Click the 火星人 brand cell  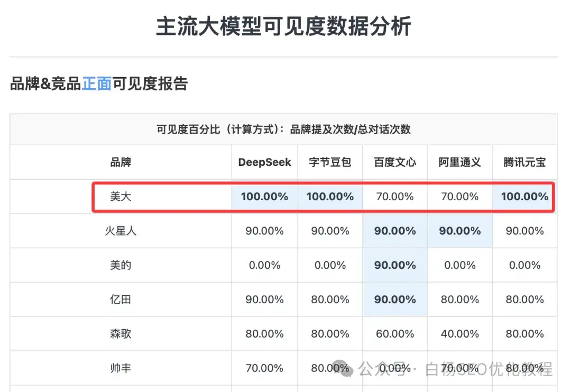tap(121, 231)
